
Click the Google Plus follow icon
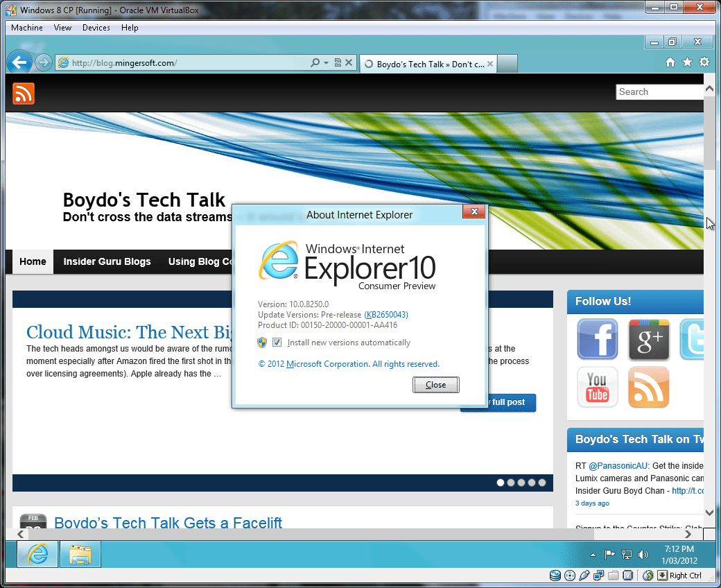pos(649,339)
